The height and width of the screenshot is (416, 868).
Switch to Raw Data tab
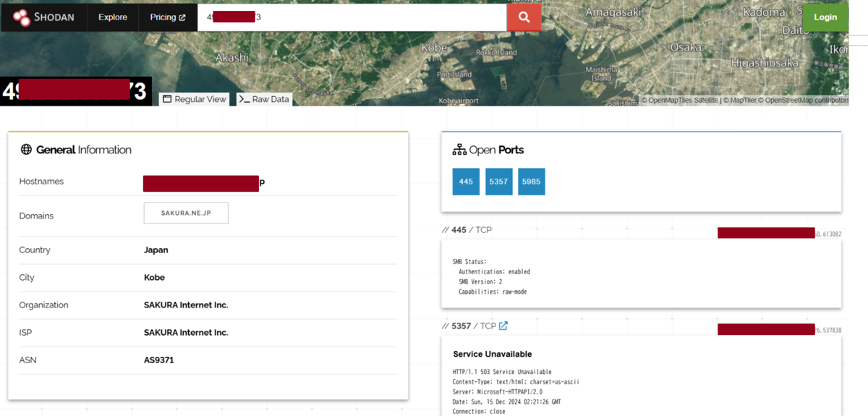click(x=264, y=99)
